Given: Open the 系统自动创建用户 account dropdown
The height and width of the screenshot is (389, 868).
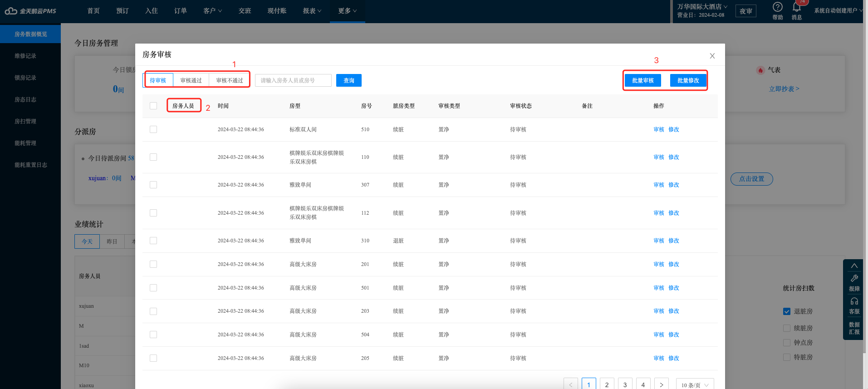Looking at the screenshot, I should click(x=838, y=10).
